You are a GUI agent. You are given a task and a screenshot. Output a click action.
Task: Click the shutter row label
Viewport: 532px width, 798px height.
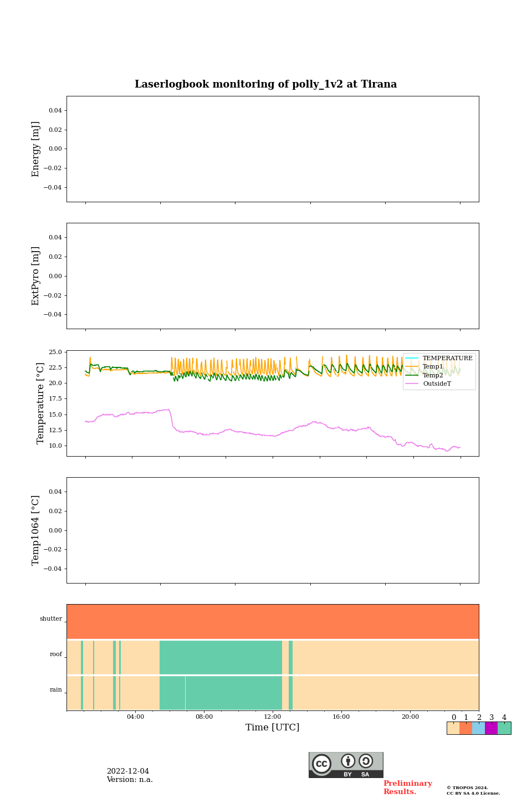click(x=51, y=619)
